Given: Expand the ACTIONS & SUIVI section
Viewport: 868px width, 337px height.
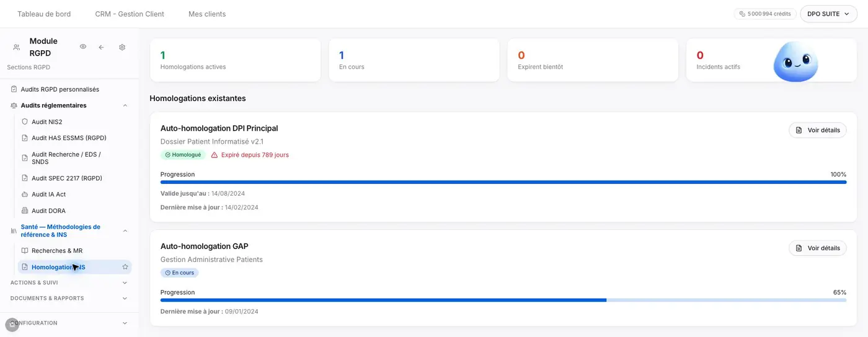Looking at the screenshot, I should (x=125, y=282).
